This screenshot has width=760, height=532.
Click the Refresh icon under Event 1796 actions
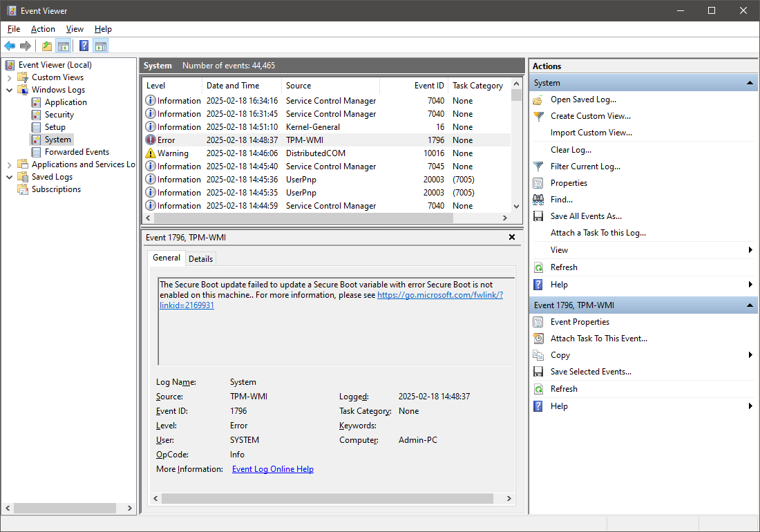pos(538,389)
